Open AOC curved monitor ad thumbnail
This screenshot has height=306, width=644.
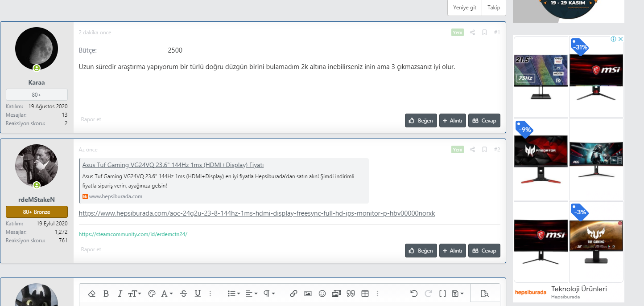point(596,159)
